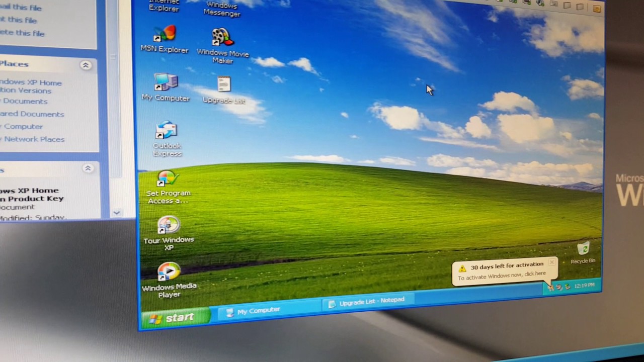Collapse the lower details section chevron in the host window
The height and width of the screenshot is (362, 644).
[88, 168]
